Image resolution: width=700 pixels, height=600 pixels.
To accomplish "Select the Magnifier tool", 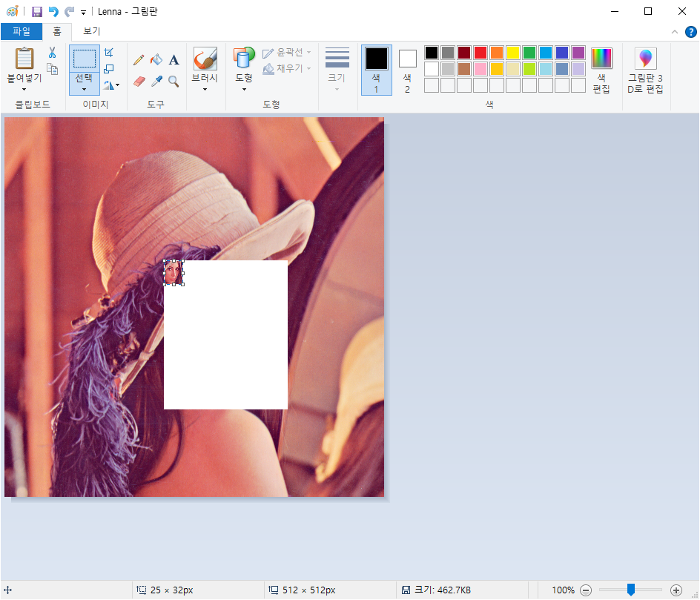I will point(174,82).
